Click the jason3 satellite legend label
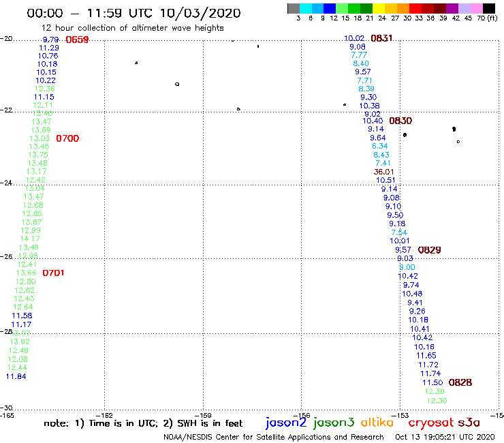Screen dimensions: 504x443 tap(334, 423)
